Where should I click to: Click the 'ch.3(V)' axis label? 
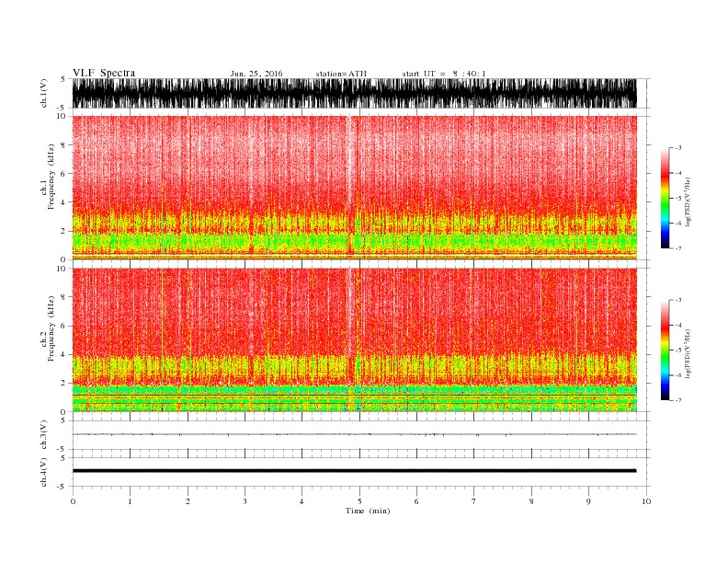44,435
